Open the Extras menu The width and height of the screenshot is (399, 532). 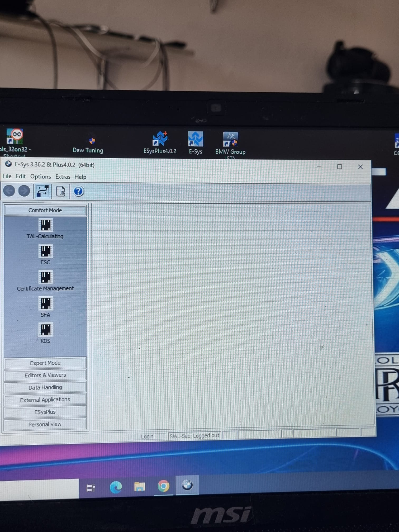[63, 177]
